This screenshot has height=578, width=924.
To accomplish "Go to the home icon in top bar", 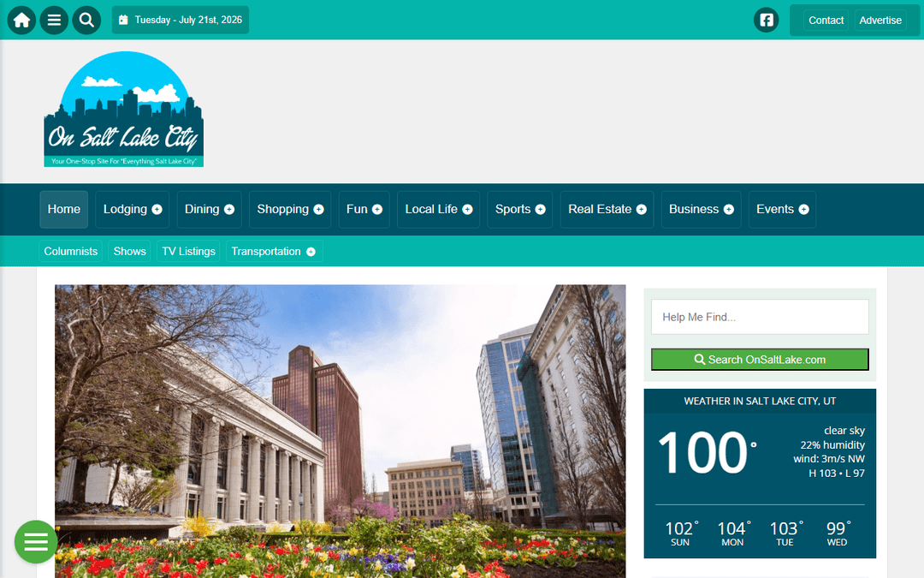I will coord(21,20).
